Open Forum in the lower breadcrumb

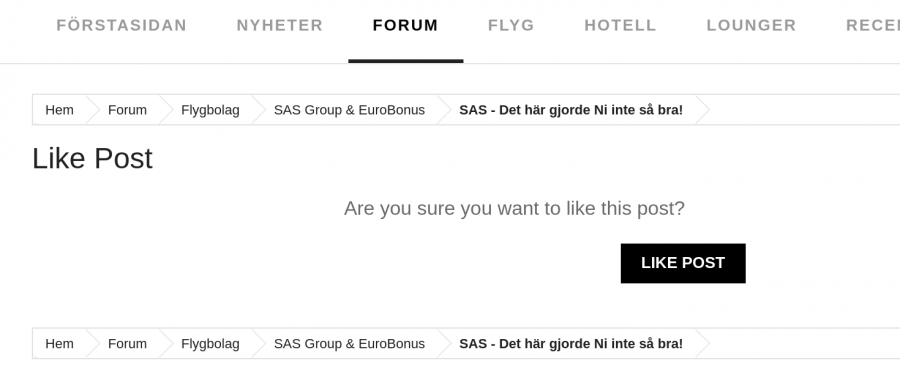127,343
